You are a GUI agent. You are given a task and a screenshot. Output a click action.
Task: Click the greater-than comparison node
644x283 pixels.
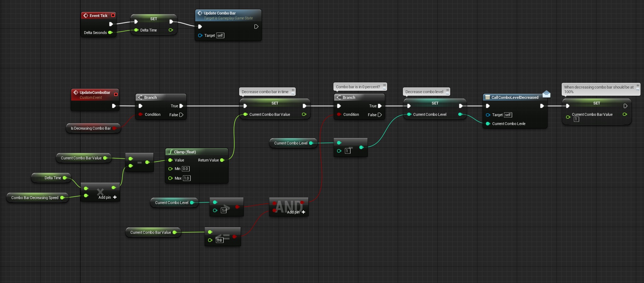[226, 207]
